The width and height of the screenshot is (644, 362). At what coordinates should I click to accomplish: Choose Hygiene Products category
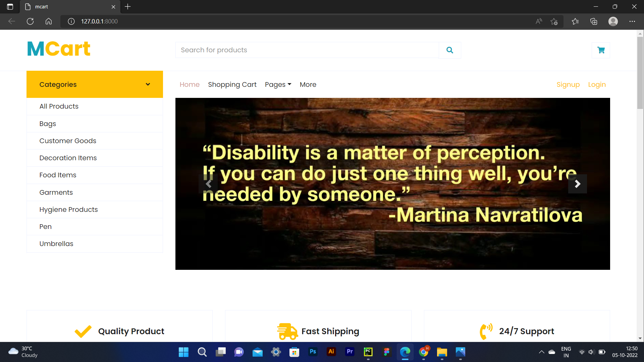68,209
